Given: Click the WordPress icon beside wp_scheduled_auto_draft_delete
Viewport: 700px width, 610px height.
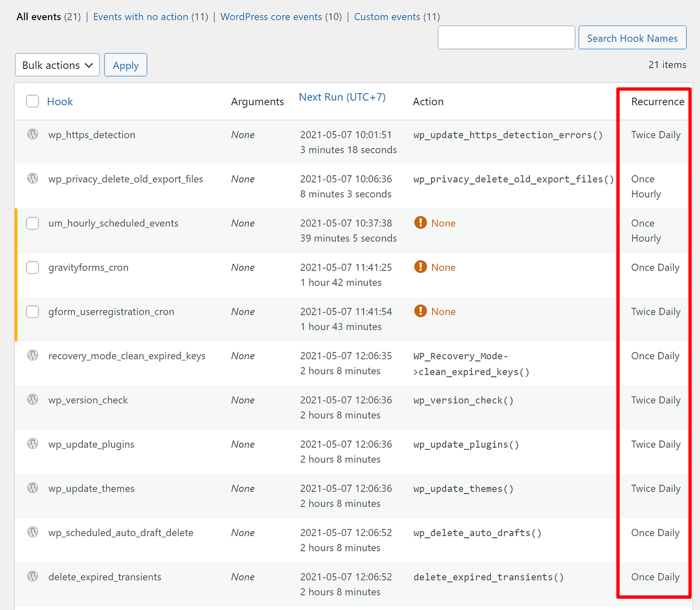Looking at the screenshot, I should pyautogui.click(x=32, y=531).
